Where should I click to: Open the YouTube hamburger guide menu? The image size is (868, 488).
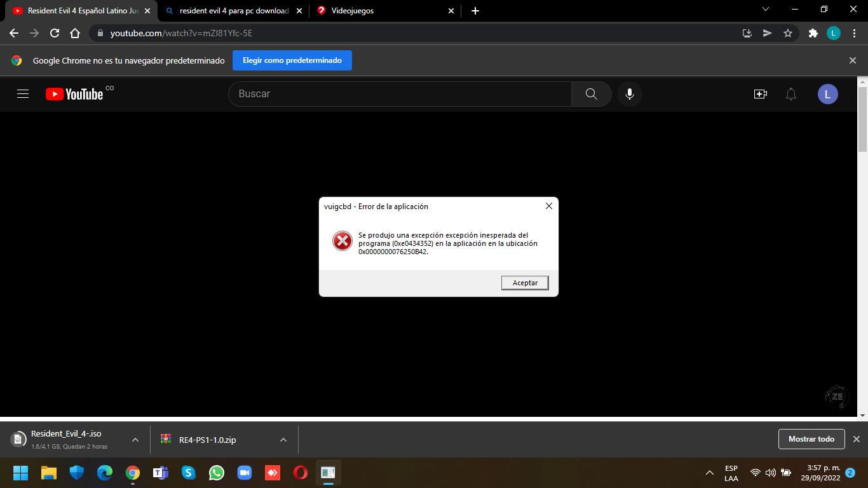23,94
